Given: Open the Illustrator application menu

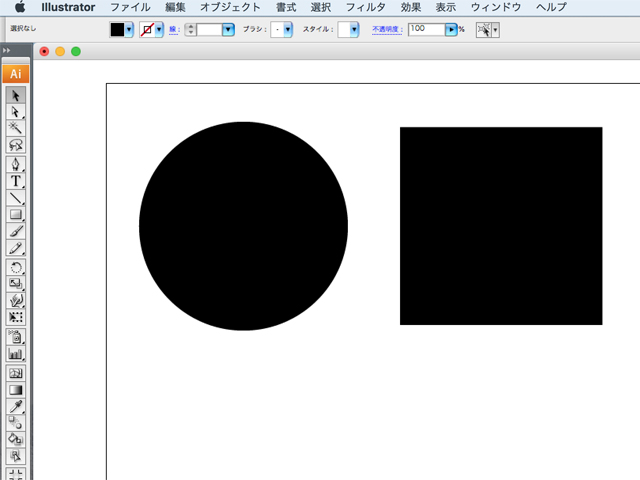Looking at the screenshot, I should pyautogui.click(x=68, y=7).
